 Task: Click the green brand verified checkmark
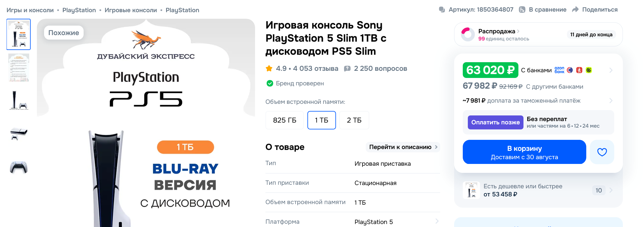point(270,83)
